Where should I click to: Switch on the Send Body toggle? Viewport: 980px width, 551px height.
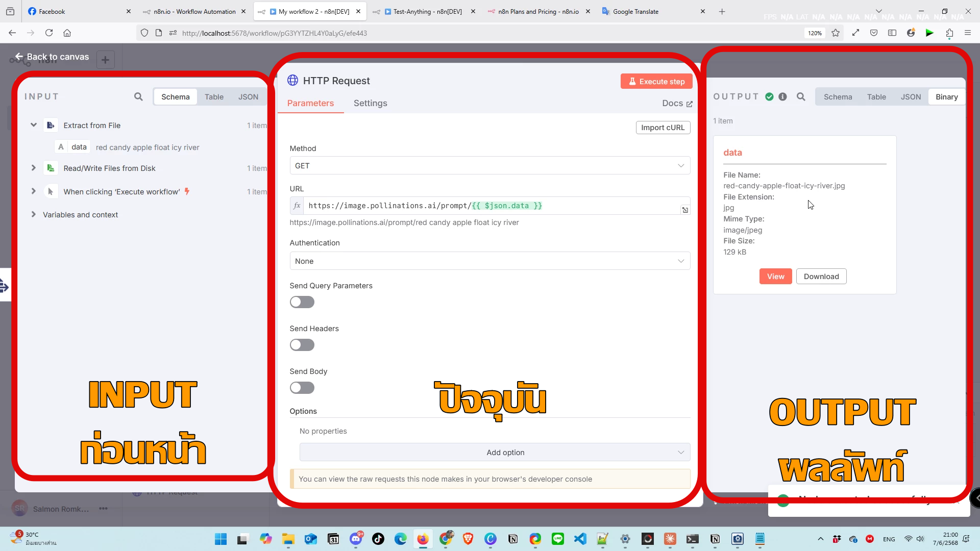(x=302, y=388)
